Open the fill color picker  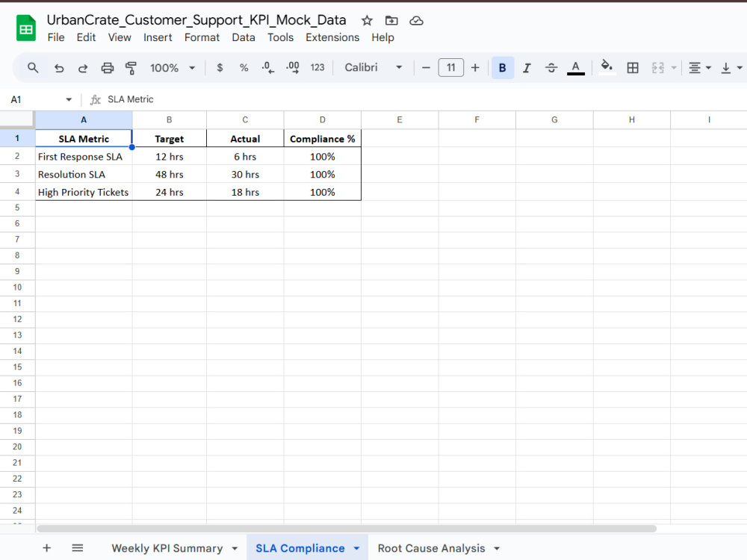607,68
